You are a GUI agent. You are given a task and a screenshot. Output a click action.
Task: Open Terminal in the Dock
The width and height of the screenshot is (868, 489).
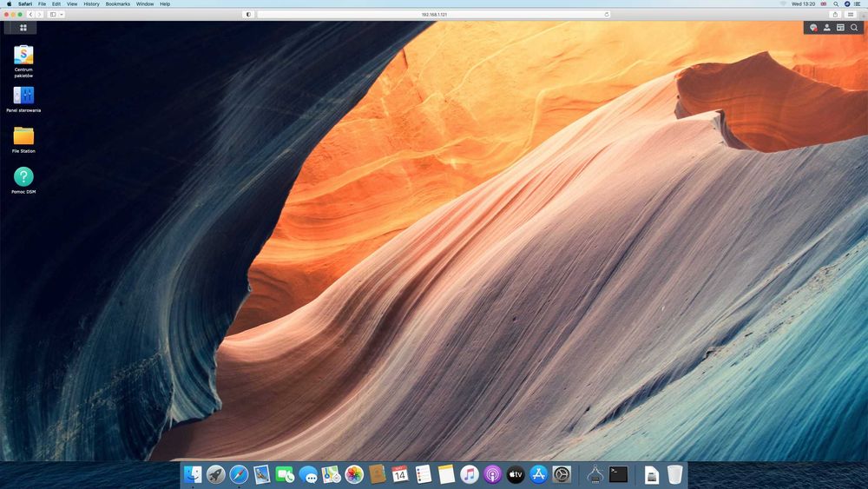click(618, 474)
